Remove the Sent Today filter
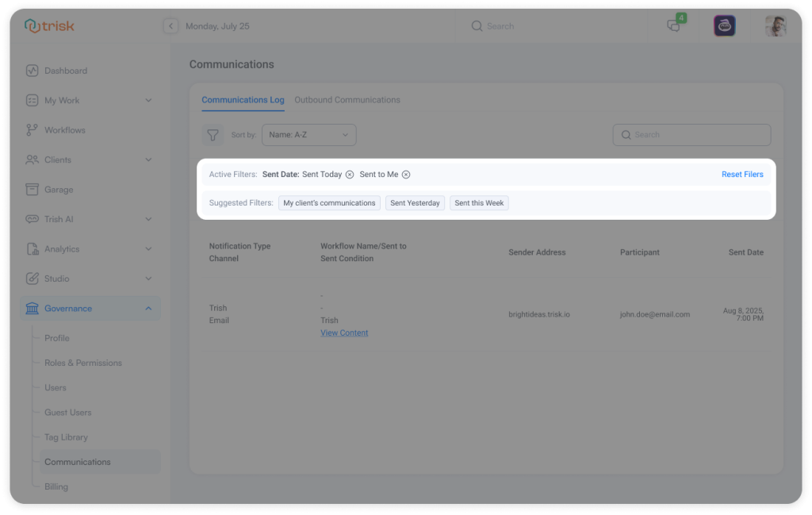This screenshot has height=515, width=812. [x=350, y=175]
